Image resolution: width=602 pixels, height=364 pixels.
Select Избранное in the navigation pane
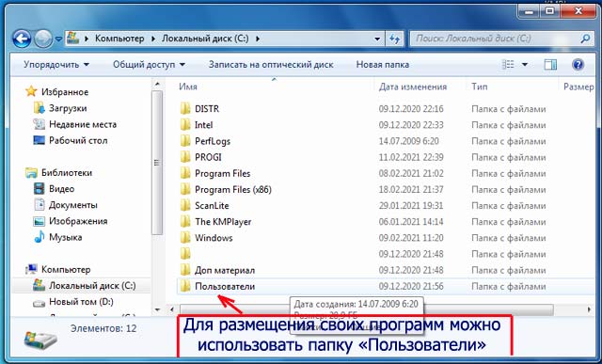coord(65,92)
